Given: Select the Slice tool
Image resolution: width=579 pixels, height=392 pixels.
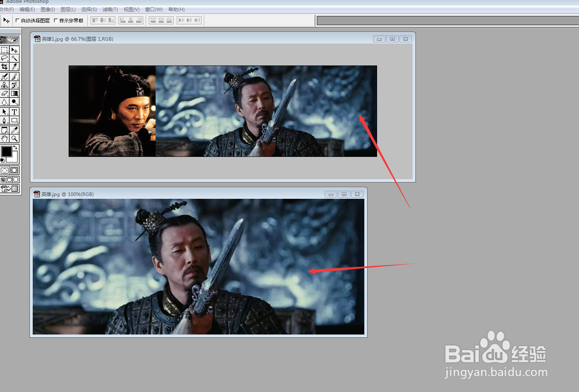Looking at the screenshot, I should click(14, 67).
